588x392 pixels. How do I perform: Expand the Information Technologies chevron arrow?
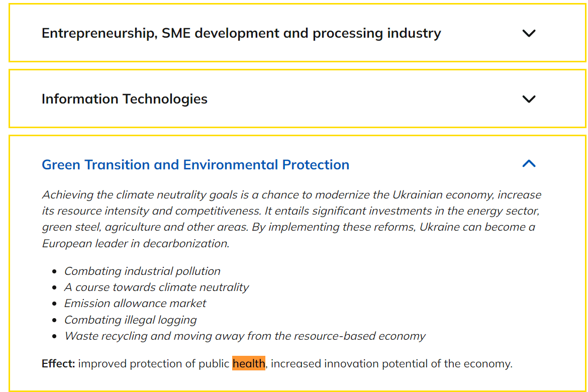[x=529, y=99]
